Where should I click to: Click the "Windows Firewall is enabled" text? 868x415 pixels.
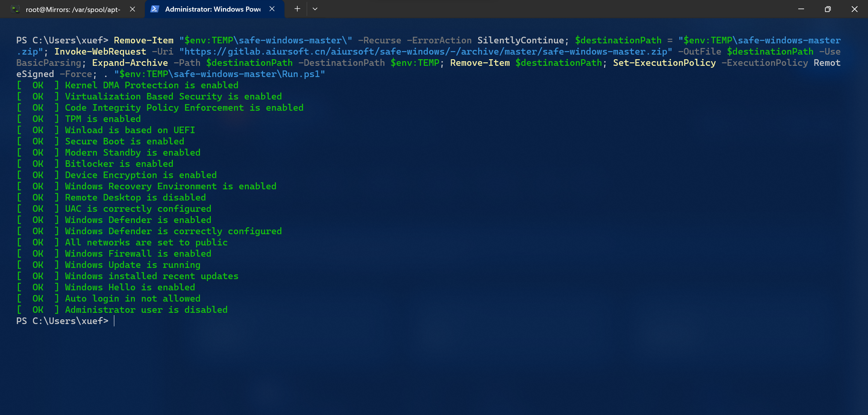[x=138, y=254]
